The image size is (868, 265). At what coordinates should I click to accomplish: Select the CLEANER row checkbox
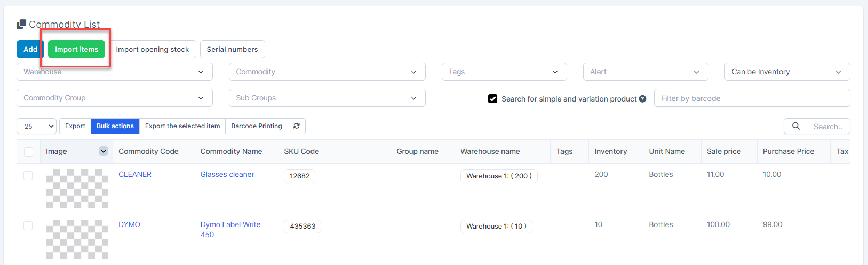tap(28, 176)
